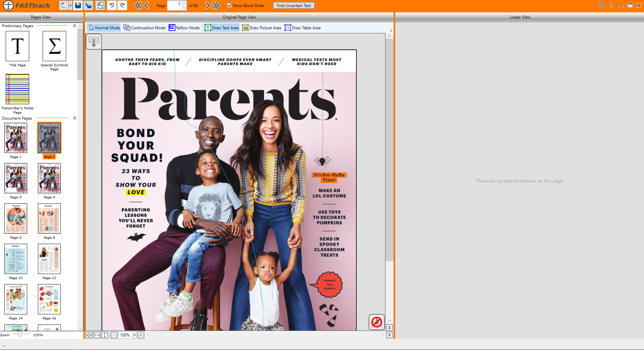Click the page view scroll down arrow

[389, 321]
